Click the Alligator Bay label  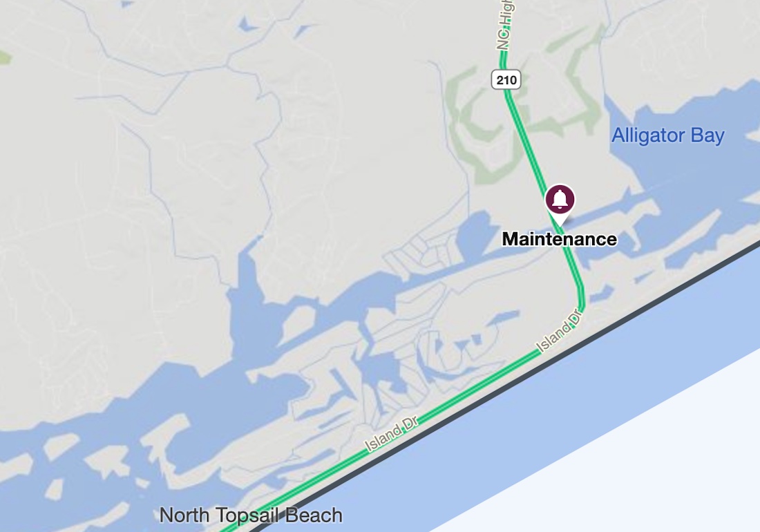click(668, 135)
